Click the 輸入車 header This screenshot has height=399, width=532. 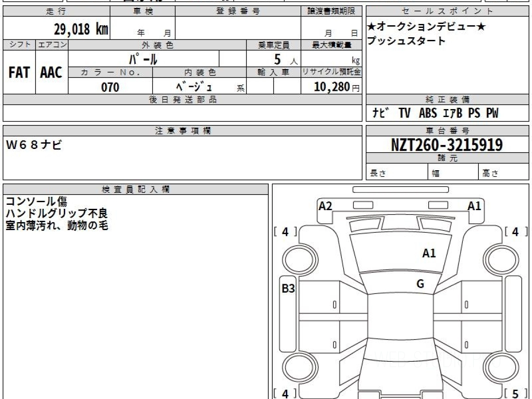(274, 72)
